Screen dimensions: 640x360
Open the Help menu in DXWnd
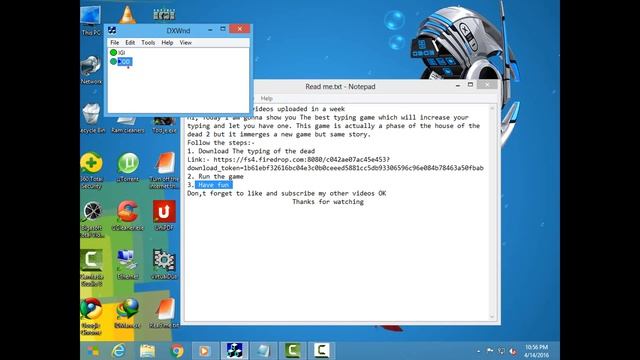167,42
